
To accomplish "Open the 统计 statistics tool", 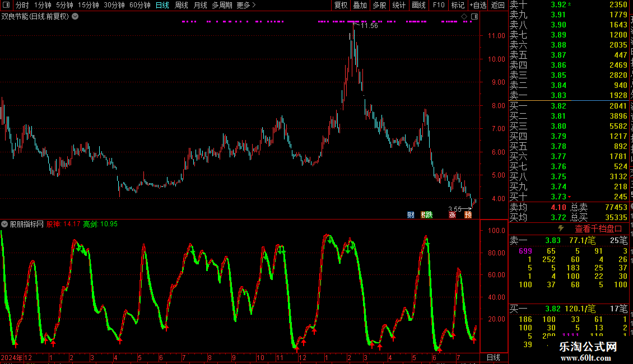I will click(399, 5).
